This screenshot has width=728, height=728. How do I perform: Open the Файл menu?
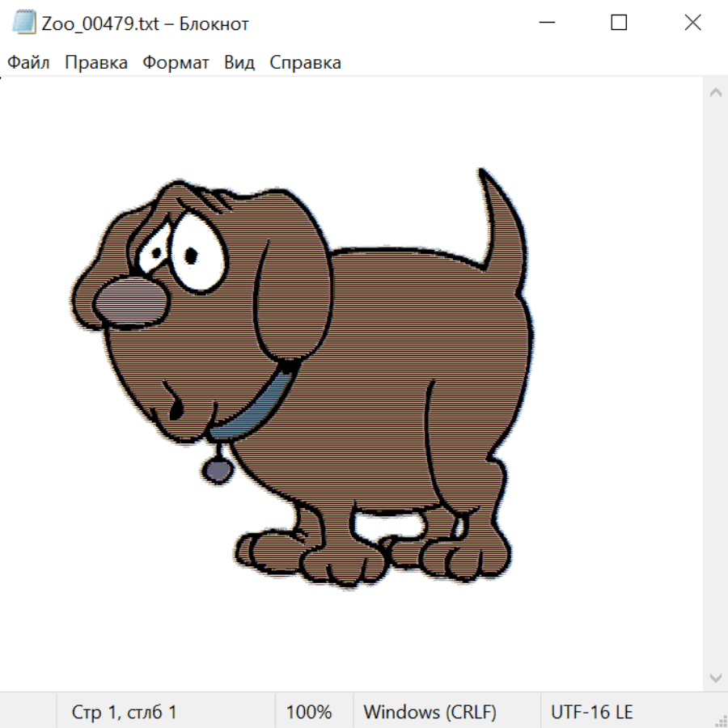coord(28,63)
